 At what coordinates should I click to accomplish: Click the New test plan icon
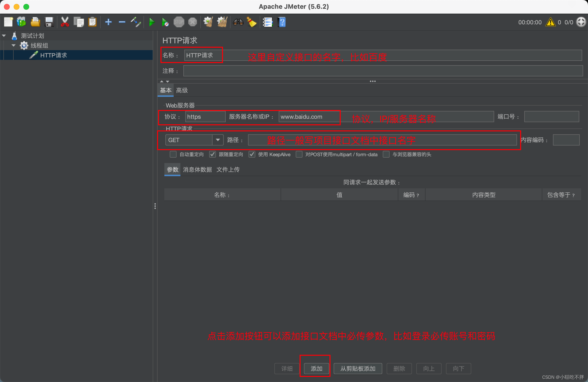[x=9, y=22]
